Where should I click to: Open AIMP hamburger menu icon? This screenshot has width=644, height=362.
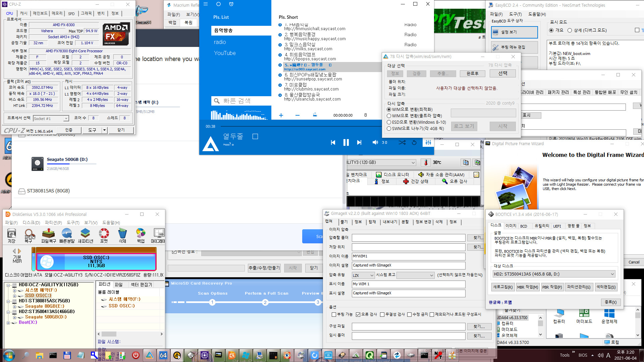coord(206,4)
